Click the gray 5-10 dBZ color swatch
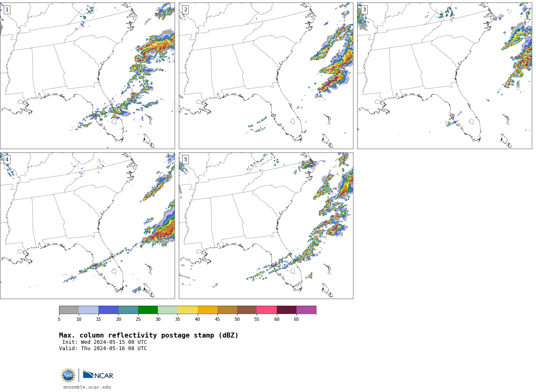The image size is (536, 392). click(69, 310)
